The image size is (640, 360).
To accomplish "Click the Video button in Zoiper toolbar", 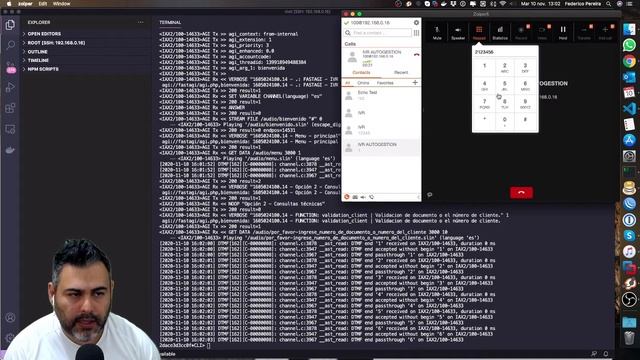I will click(x=542, y=32).
